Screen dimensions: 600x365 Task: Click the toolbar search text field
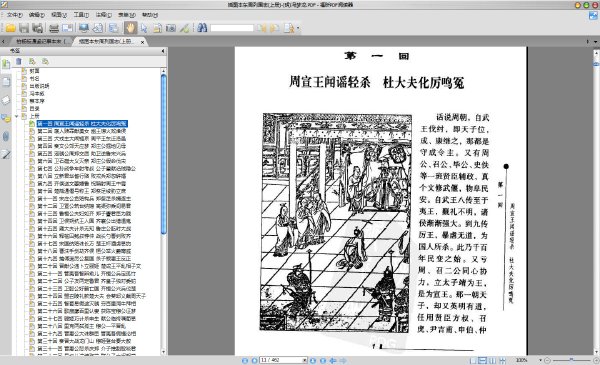[232, 28]
